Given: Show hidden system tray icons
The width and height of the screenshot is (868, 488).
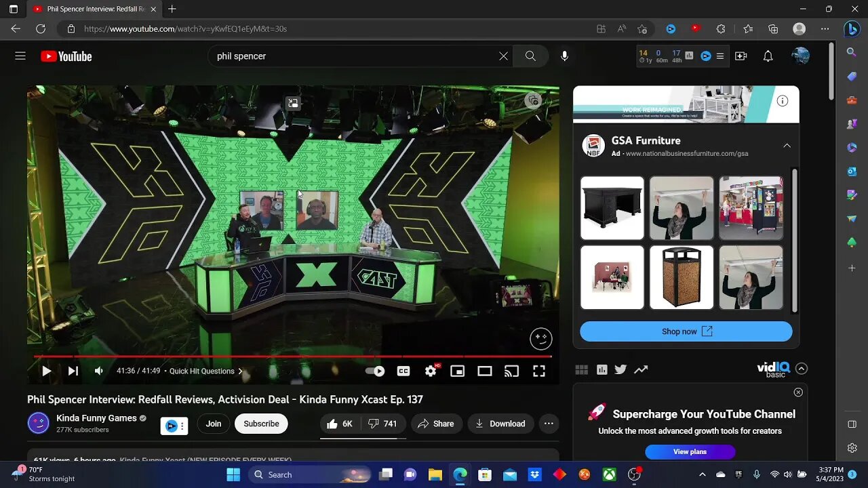Looking at the screenshot, I should point(702,474).
